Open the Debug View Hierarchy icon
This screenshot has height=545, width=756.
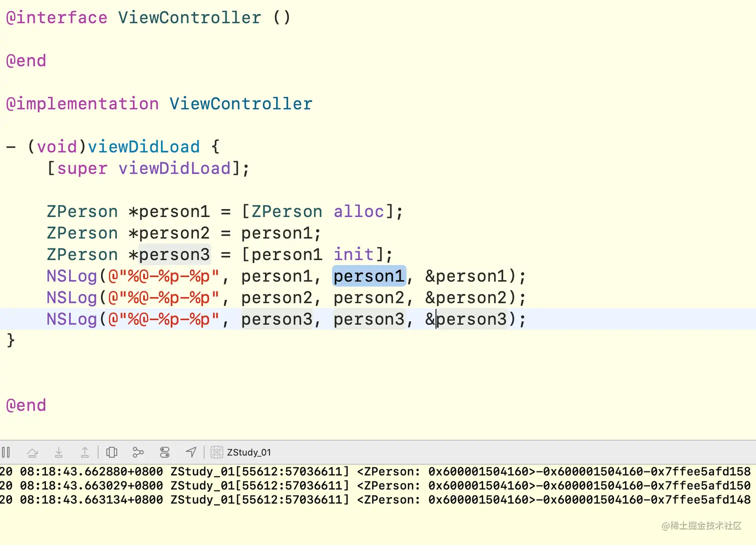tap(112, 452)
